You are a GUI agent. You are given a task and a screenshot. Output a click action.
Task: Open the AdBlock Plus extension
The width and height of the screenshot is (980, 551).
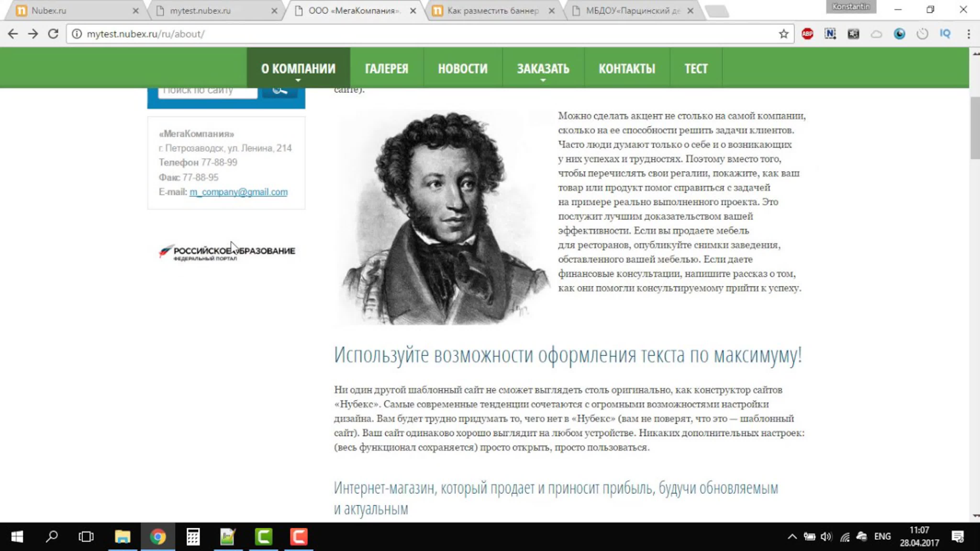tap(807, 34)
